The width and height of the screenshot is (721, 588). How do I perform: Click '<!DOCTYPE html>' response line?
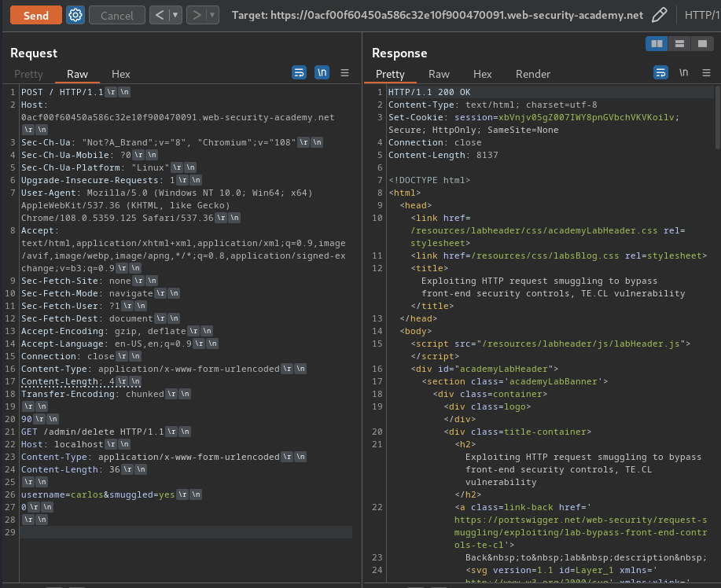pos(429,180)
